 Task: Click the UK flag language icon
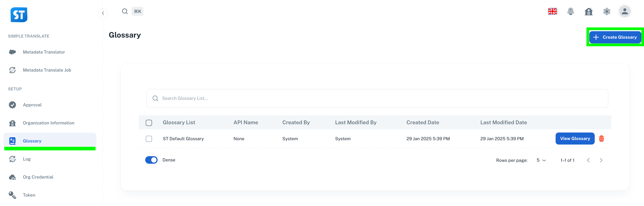(x=552, y=11)
